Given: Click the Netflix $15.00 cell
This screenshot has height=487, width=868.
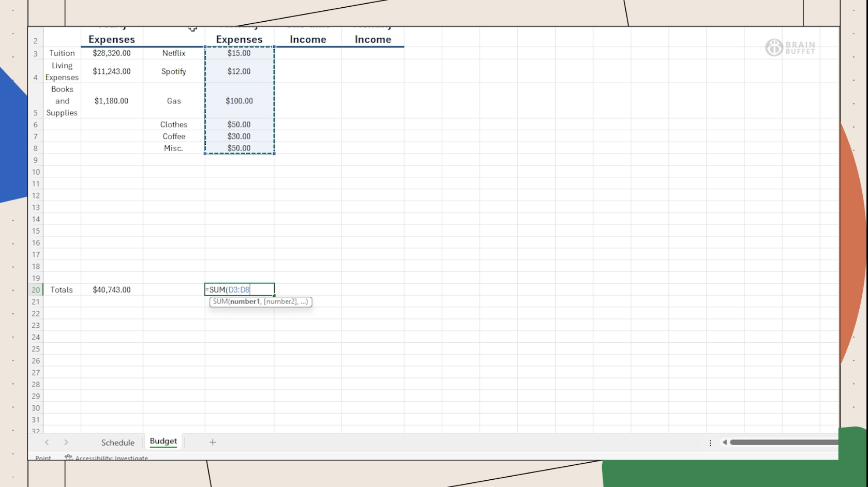Looking at the screenshot, I should click(239, 53).
